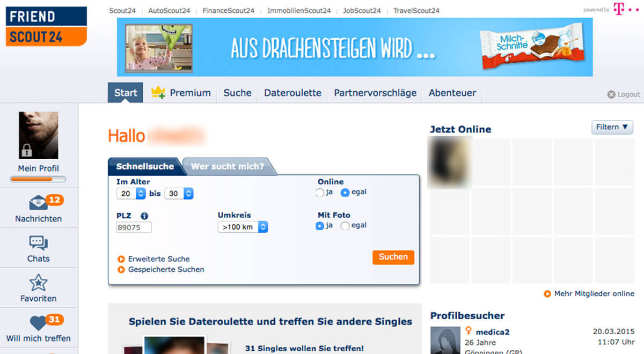The image size is (644, 354).
Task: Open the Favoriten star icon
Action: [38, 283]
